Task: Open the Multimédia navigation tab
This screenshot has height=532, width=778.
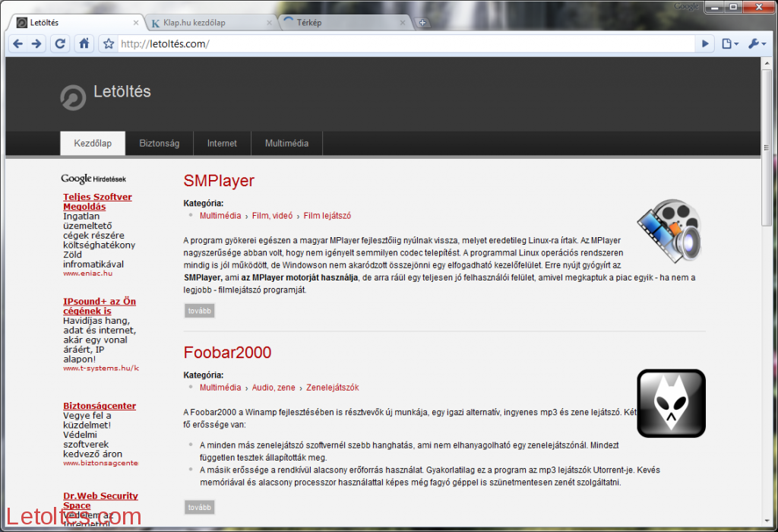Action: pos(286,144)
